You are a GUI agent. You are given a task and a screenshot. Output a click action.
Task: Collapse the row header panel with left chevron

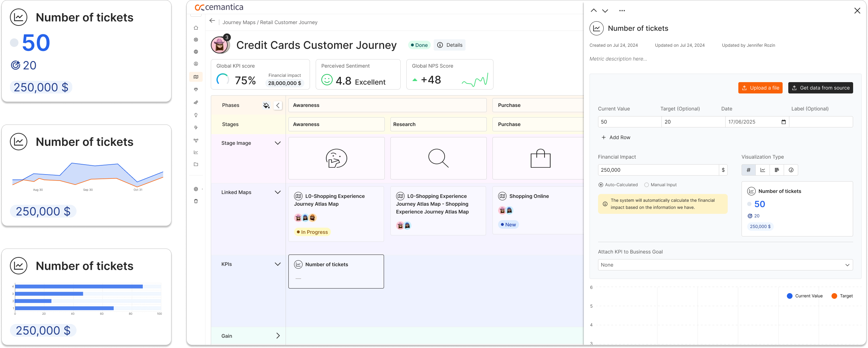[x=278, y=105]
